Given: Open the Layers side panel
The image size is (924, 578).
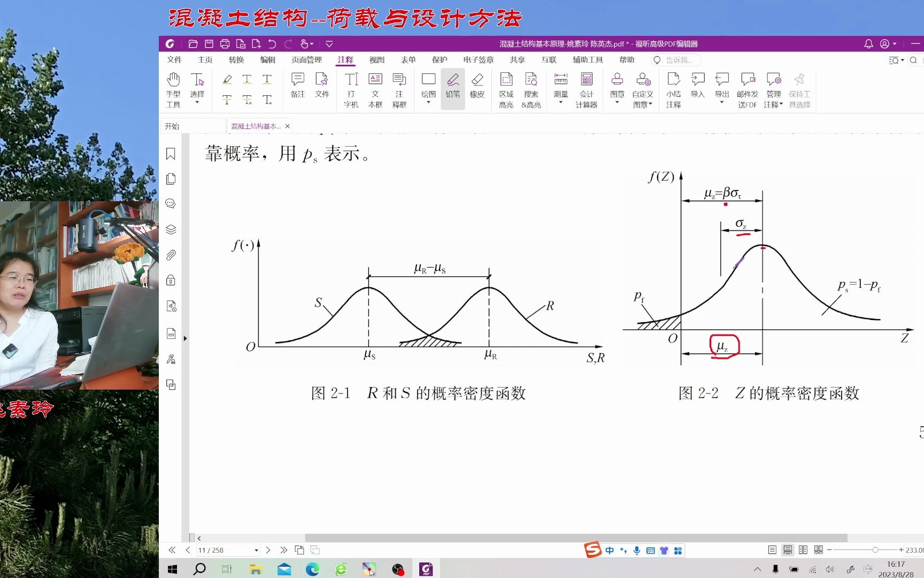Looking at the screenshot, I should tap(171, 230).
